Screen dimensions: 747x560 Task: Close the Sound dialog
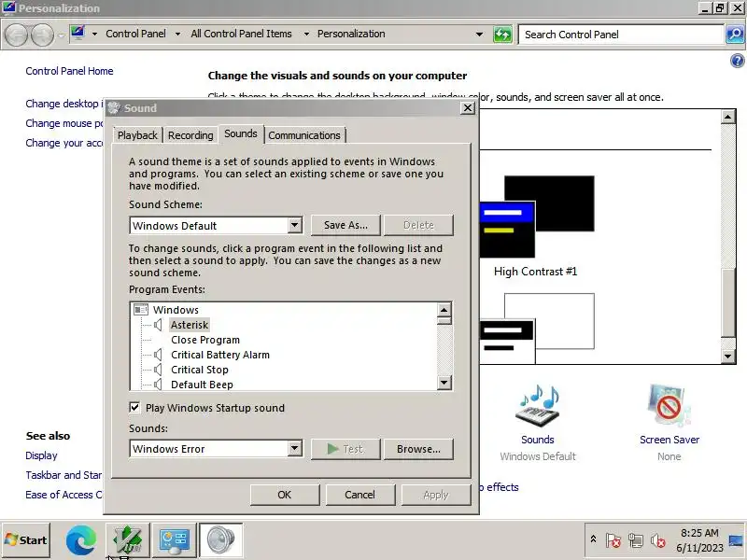pos(468,108)
